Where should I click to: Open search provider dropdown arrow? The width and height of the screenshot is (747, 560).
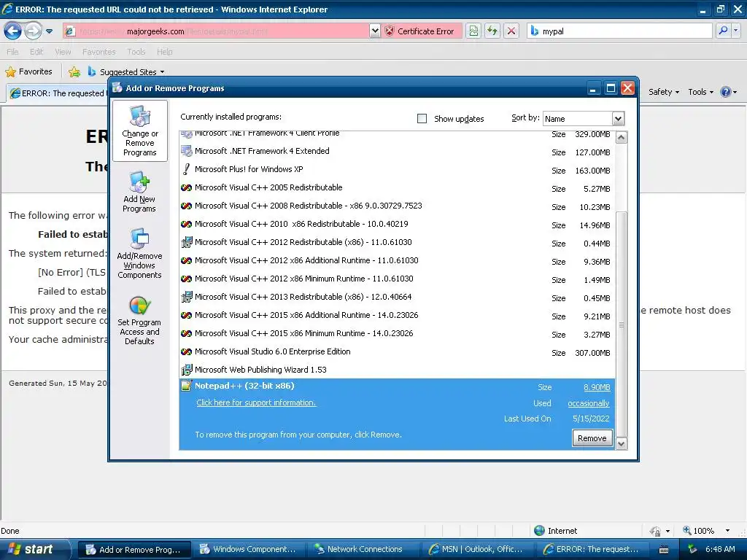(x=736, y=31)
